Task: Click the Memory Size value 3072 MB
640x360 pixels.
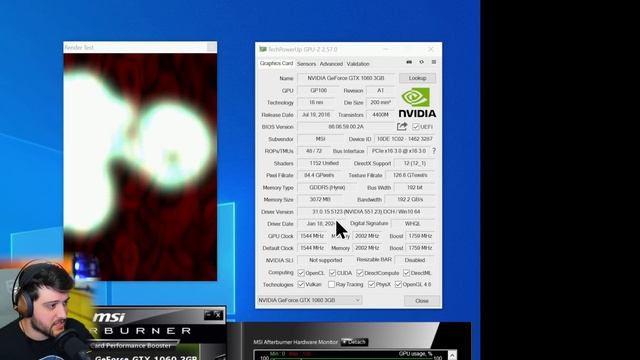Action: [320, 200]
